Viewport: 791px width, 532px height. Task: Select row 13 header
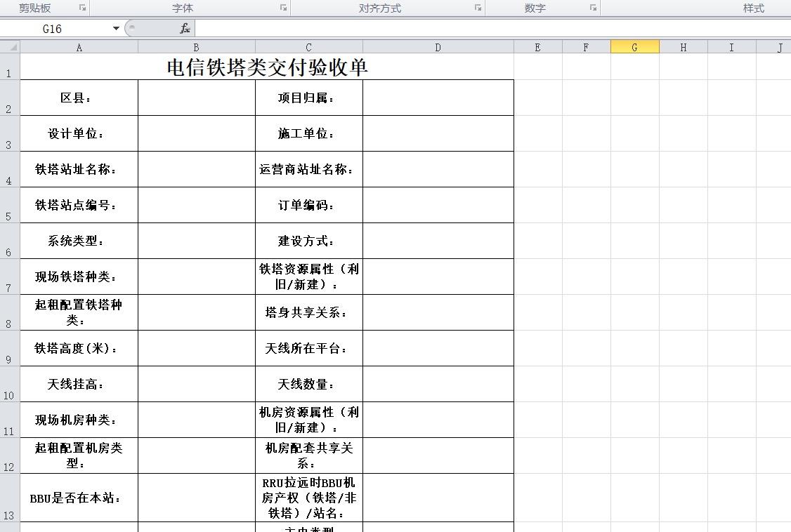point(10,497)
